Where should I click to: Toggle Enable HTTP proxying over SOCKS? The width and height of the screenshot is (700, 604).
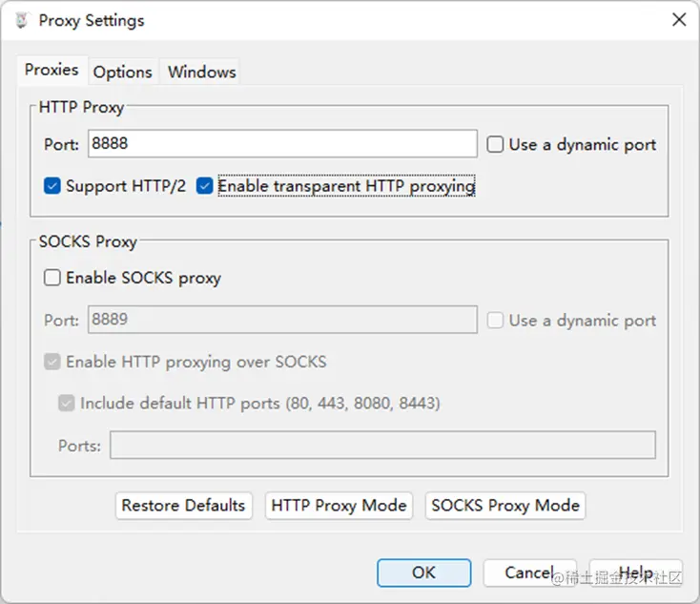point(52,362)
